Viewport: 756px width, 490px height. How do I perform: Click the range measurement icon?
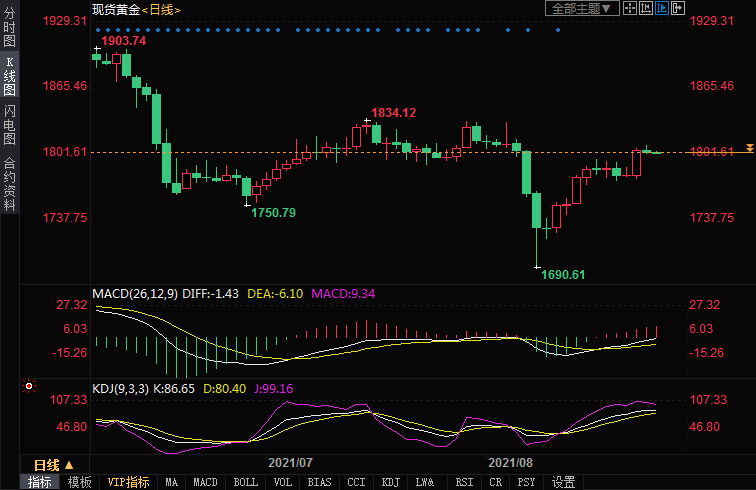646,8
